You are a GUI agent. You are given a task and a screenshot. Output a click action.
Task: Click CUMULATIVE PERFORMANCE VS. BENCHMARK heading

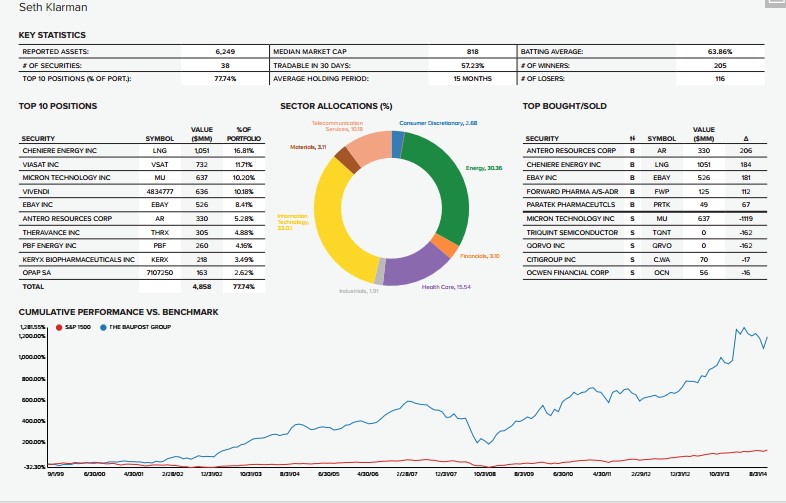(119, 312)
